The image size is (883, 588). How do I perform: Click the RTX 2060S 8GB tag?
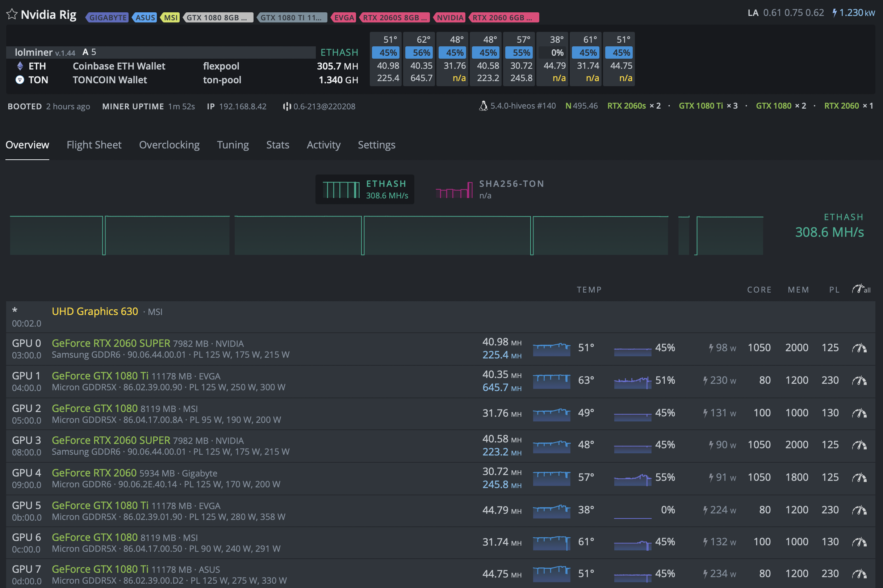pyautogui.click(x=394, y=17)
